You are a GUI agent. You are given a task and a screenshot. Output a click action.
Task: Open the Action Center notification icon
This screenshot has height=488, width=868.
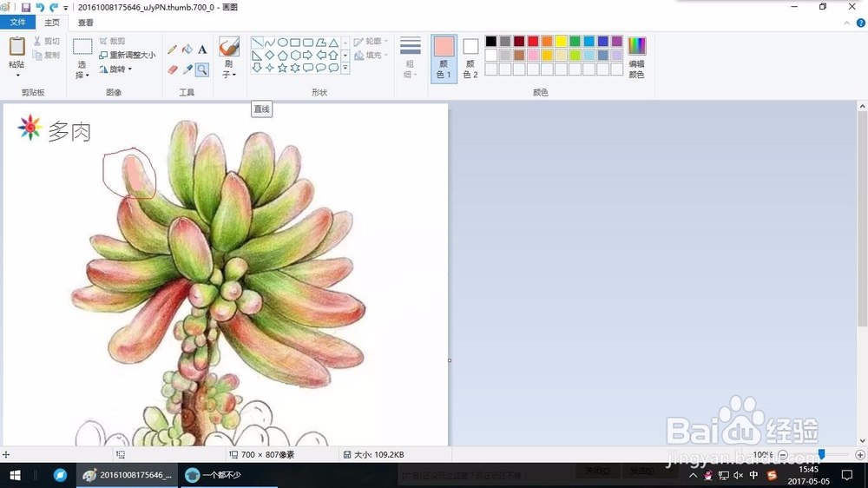(x=847, y=475)
